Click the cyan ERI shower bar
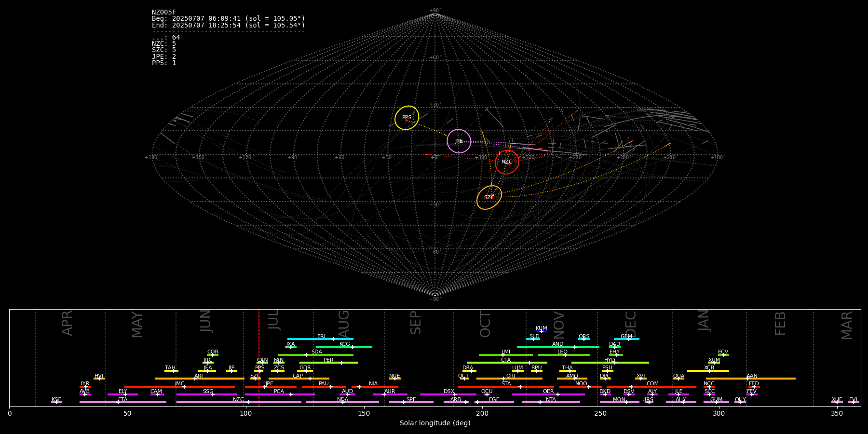Screen dimensions: 868x434 (320, 339)
